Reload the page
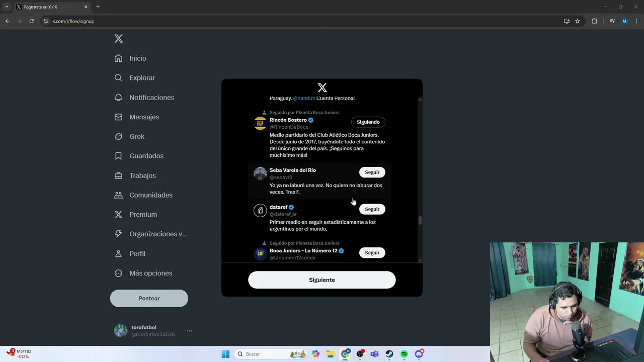 pyautogui.click(x=31, y=21)
